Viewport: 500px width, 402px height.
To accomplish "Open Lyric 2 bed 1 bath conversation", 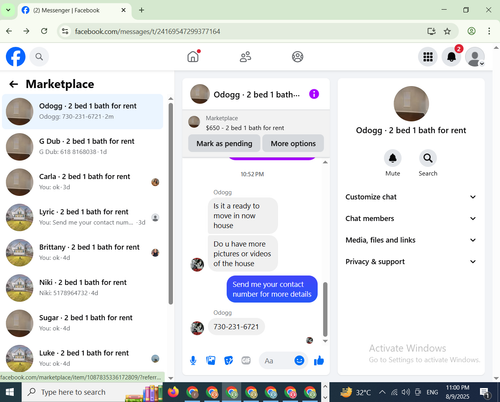I will click(83, 217).
